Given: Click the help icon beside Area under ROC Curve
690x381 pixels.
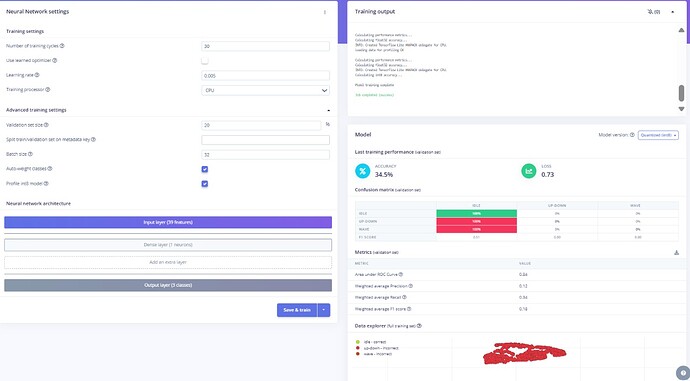Looking at the screenshot, I should [400, 275].
